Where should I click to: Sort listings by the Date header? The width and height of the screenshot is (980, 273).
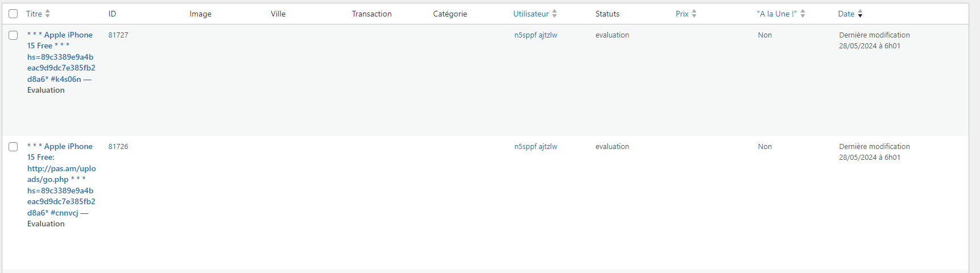coord(846,14)
